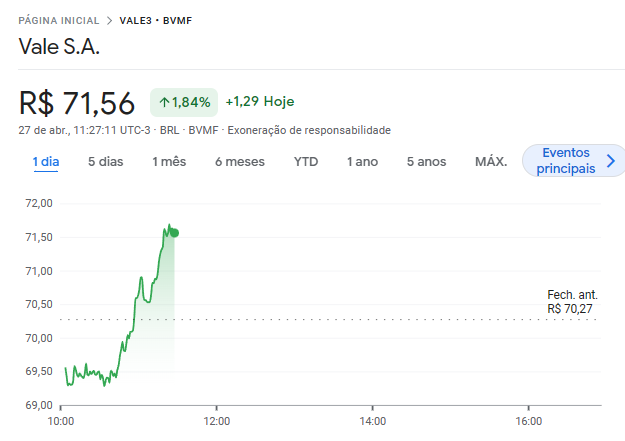625x441 pixels.
Task: Switch chart to YTD range
Action: coord(306,161)
